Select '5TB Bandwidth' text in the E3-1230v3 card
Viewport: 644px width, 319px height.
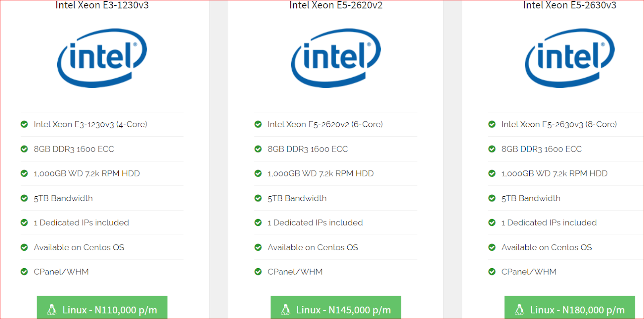click(63, 198)
